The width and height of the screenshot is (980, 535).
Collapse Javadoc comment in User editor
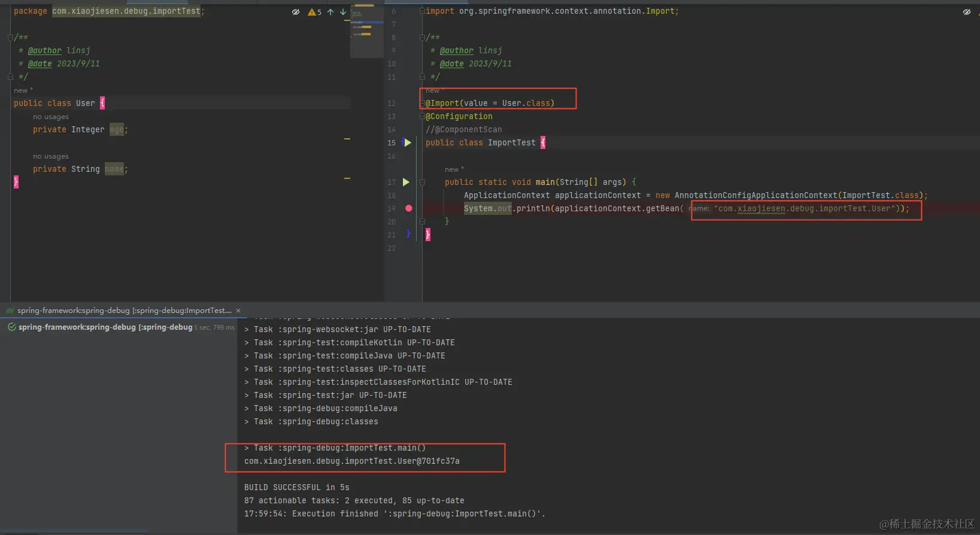click(10, 37)
